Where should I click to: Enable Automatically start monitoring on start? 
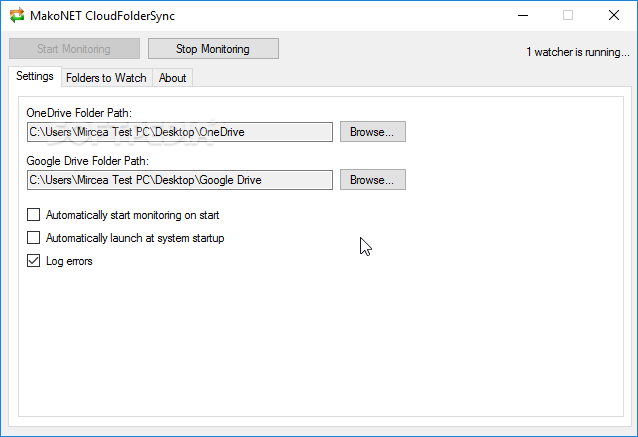(x=33, y=215)
